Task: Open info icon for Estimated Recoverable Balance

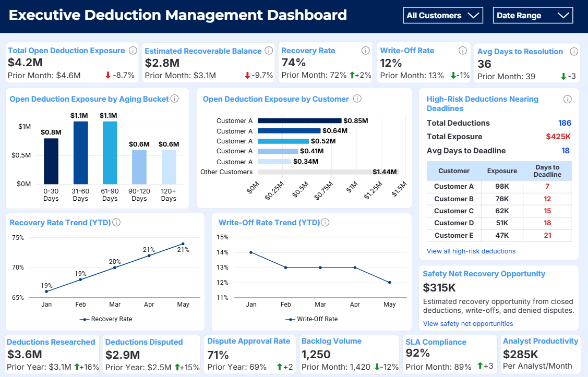Action: point(269,50)
